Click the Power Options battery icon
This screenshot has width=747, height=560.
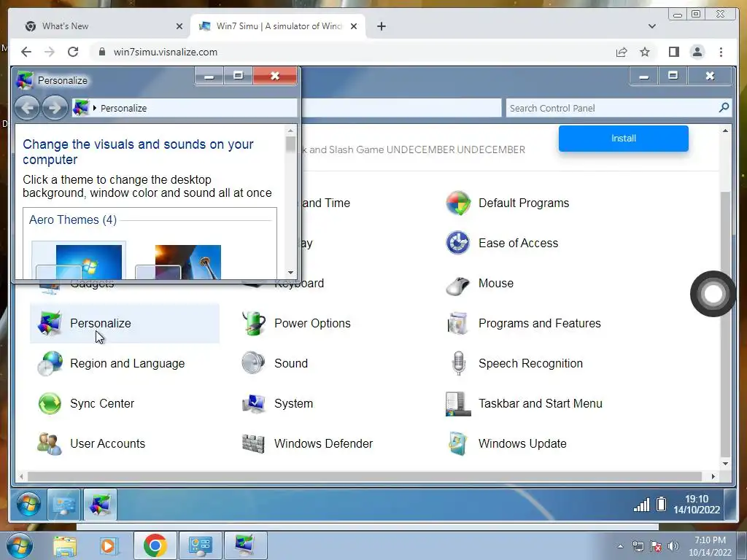(254, 323)
